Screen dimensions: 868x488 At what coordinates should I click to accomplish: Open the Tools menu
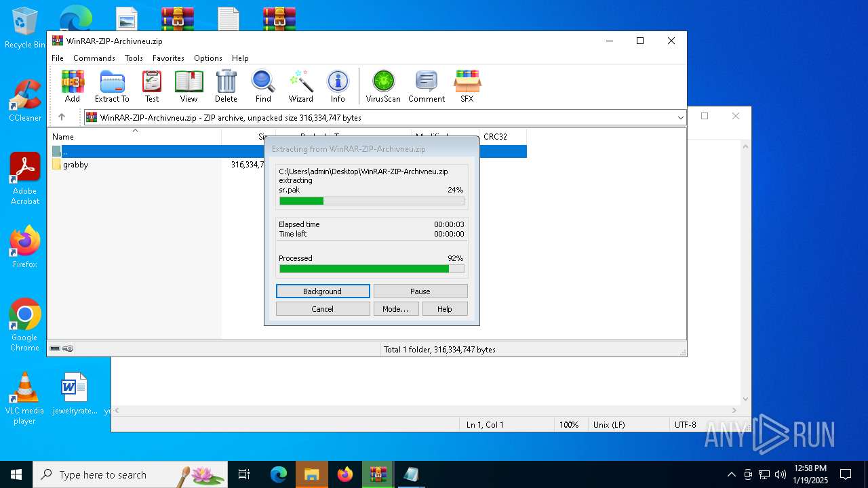tap(134, 58)
